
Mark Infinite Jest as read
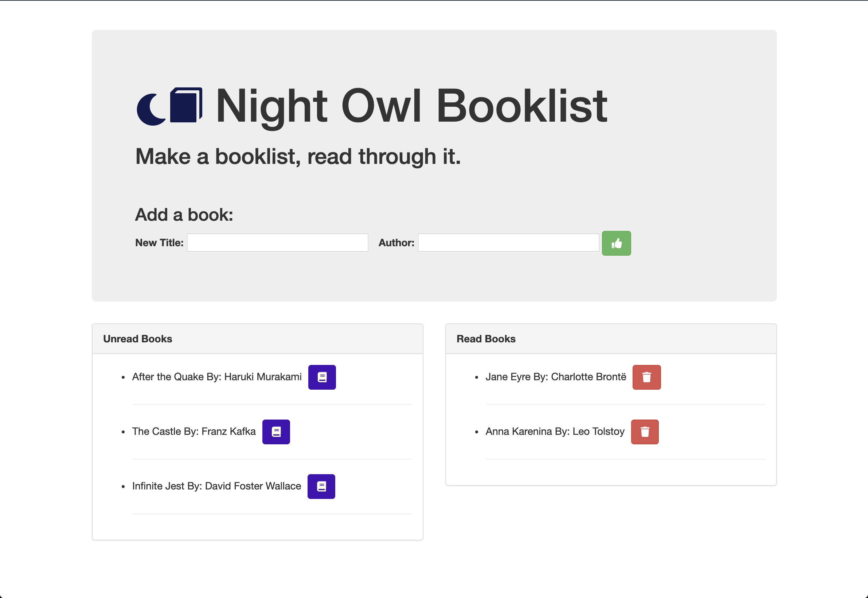[x=321, y=486]
